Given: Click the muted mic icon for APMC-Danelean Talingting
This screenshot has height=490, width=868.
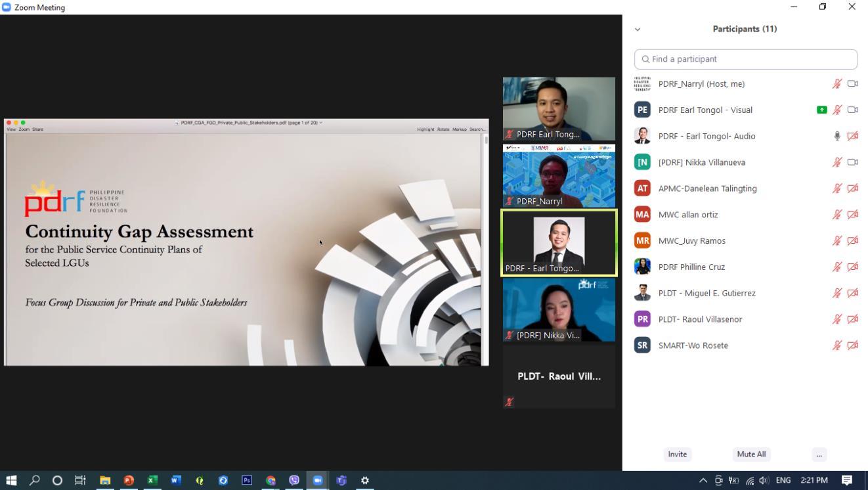Looking at the screenshot, I should [x=837, y=189].
